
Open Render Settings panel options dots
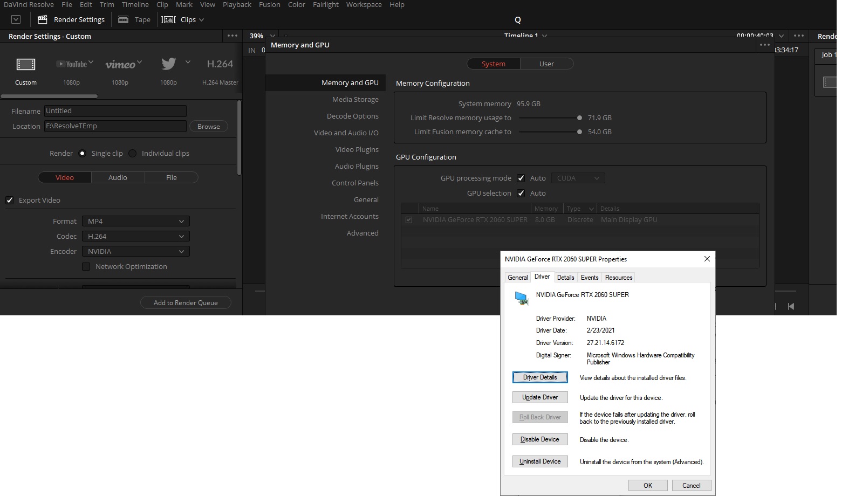click(x=232, y=36)
